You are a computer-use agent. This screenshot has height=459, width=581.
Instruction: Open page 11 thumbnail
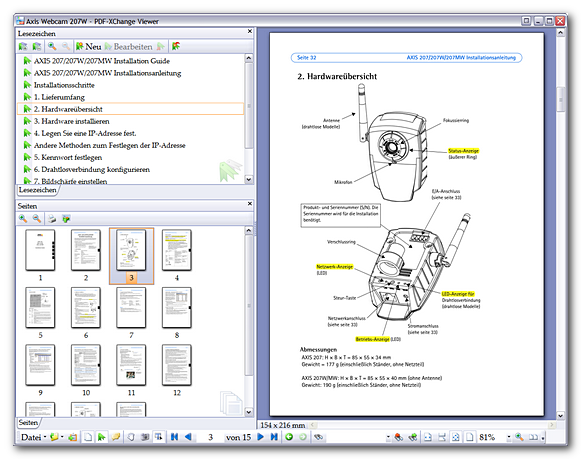[132, 365]
